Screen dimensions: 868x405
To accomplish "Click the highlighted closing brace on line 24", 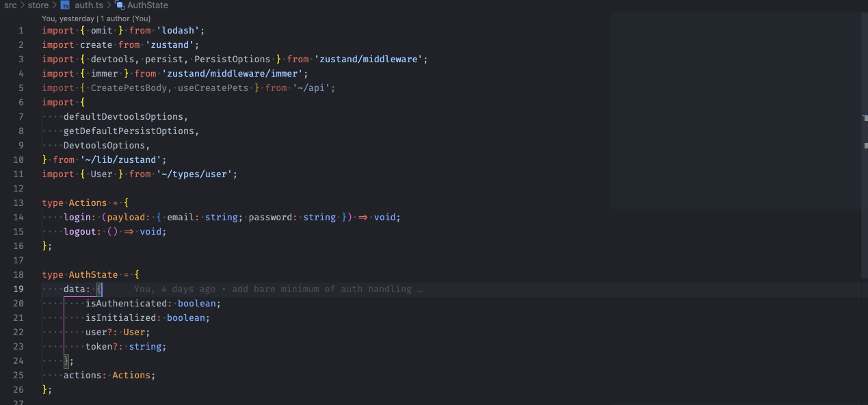I will pos(66,361).
